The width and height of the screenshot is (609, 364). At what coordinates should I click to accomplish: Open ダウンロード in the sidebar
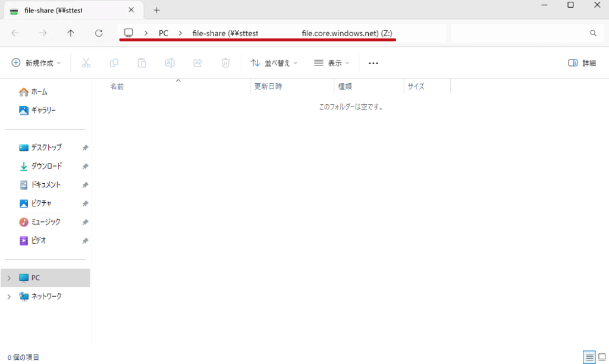coord(46,166)
